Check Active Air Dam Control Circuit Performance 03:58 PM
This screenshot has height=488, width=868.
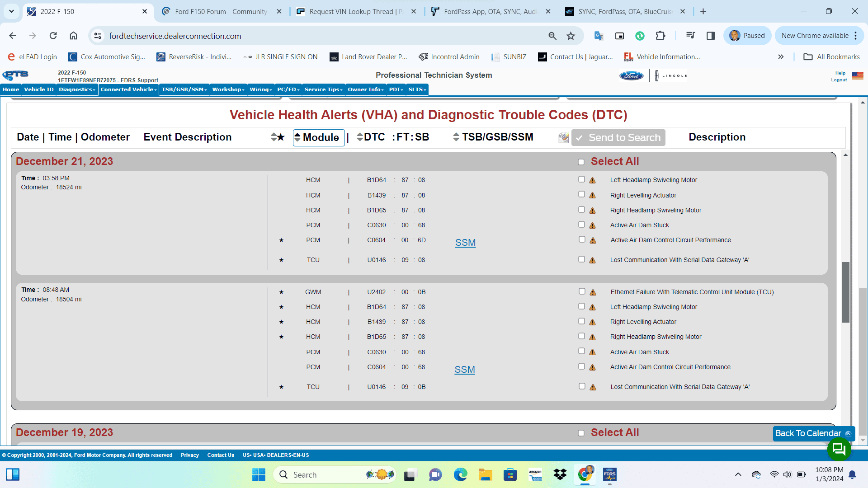pyautogui.click(x=581, y=239)
